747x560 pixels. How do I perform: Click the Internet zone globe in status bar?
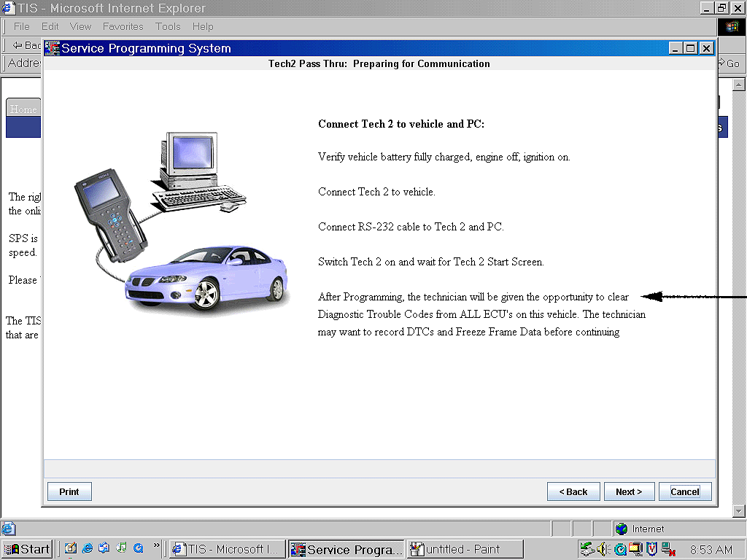click(622, 529)
